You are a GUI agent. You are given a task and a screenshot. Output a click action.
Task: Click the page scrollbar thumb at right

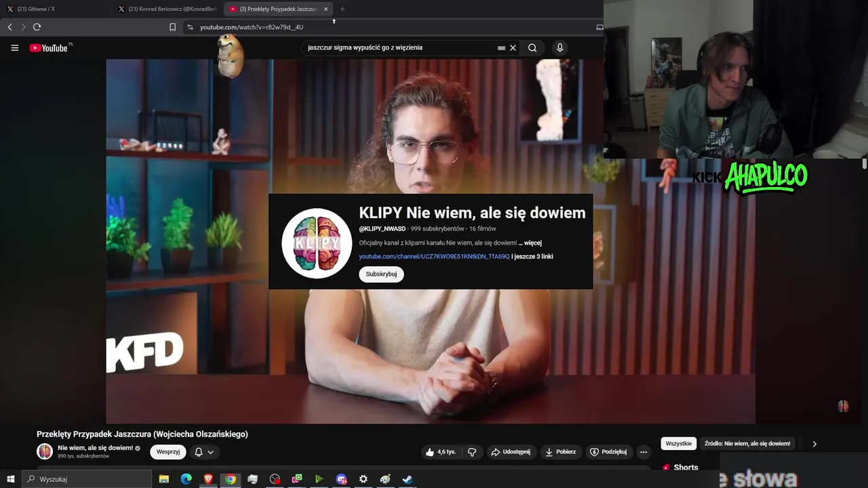[x=865, y=163]
